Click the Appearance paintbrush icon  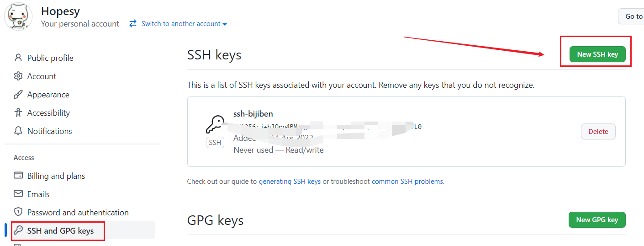click(18, 95)
